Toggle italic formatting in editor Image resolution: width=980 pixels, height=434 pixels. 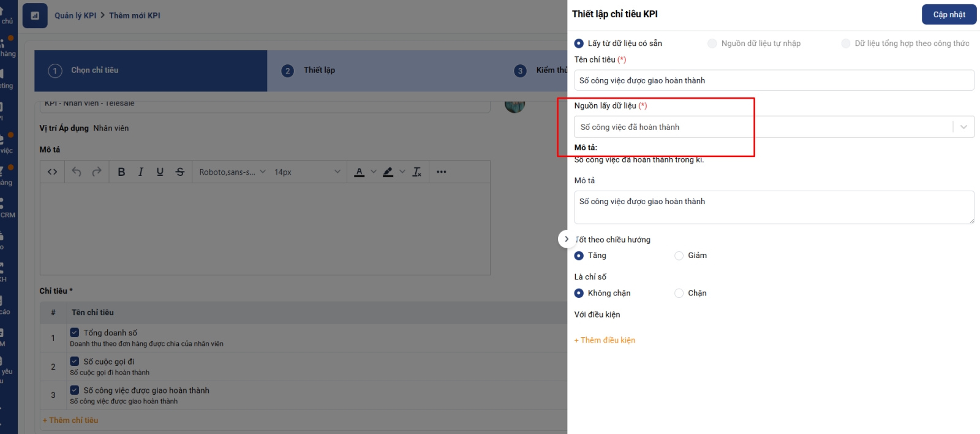pos(141,172)
